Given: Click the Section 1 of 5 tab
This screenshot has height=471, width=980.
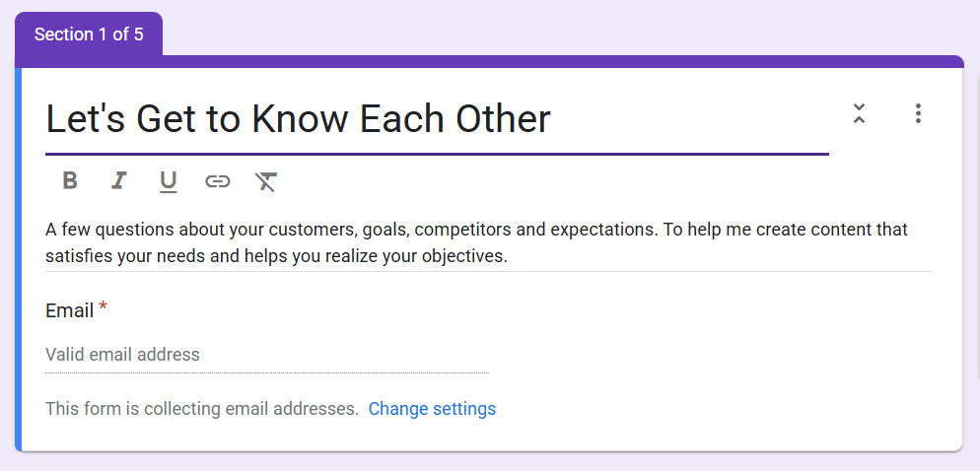Looking at the screenshot, I should [x=89, y=34].
